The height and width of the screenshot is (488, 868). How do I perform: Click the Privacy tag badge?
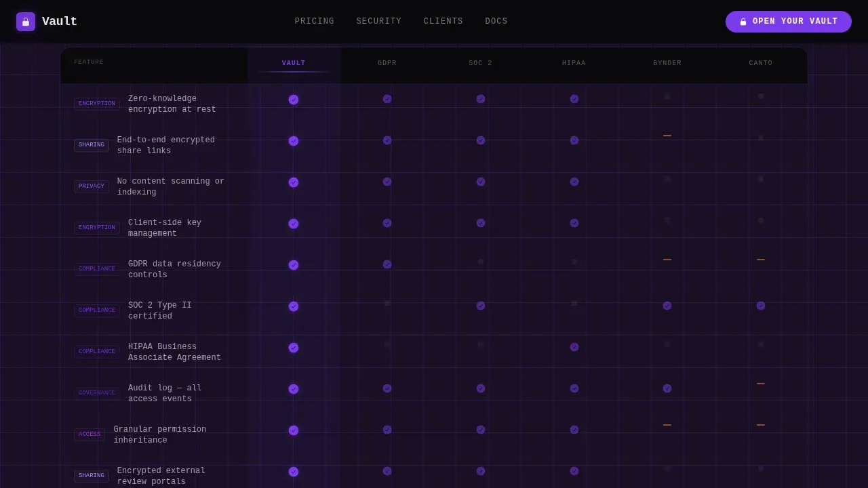[x=92, y=186]
